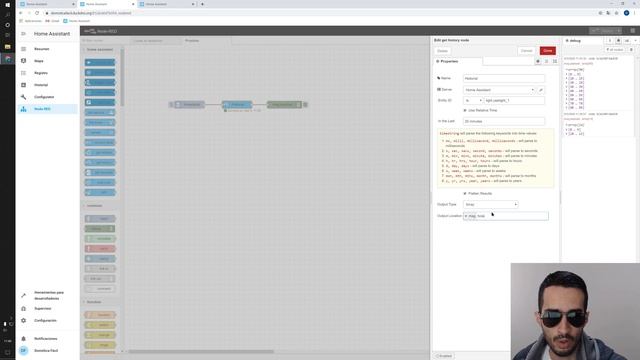Viewport: 640px width, 360px height.
Task: Click the info sidebar icon button
Action: pyautogui.click(x=610, y=41)
